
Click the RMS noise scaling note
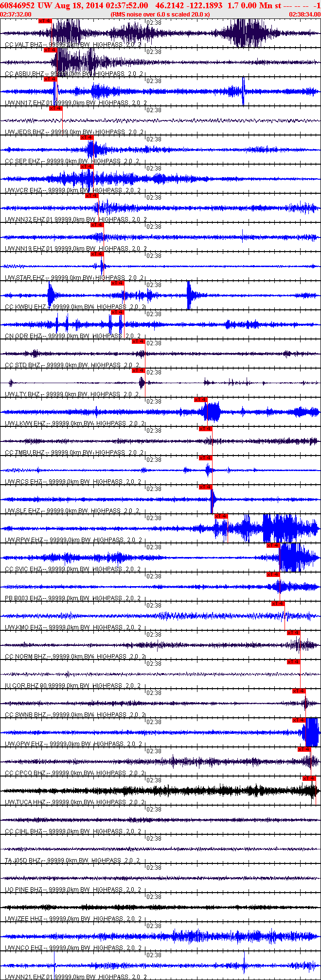(x=160, y=15)
